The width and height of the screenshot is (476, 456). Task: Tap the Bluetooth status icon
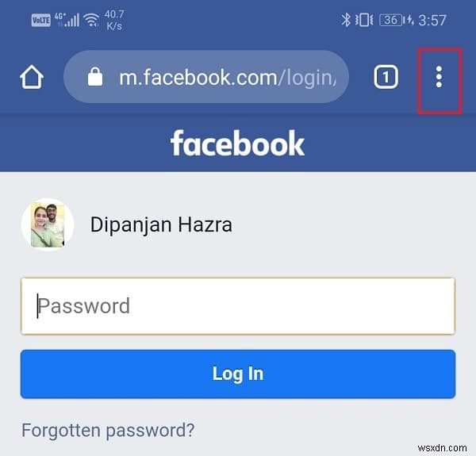(345, 21)
